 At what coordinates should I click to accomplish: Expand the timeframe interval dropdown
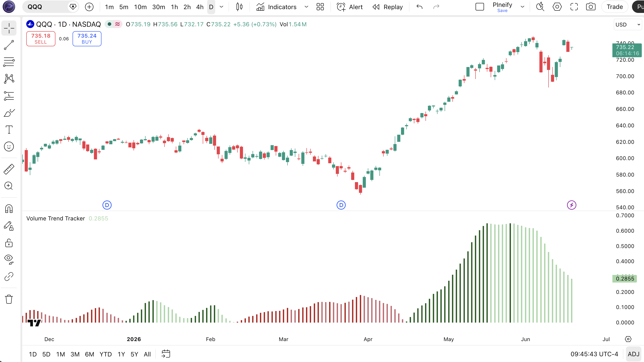[x=221, y=7]
